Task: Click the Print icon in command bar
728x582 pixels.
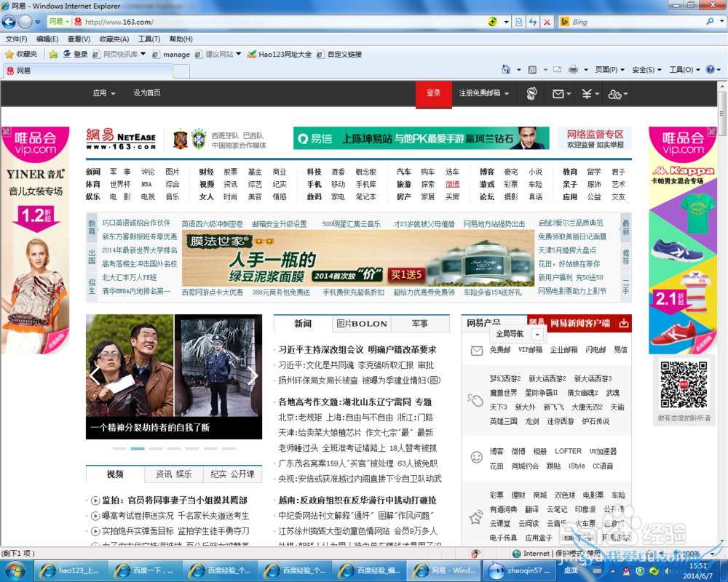Action: [574, 70]
